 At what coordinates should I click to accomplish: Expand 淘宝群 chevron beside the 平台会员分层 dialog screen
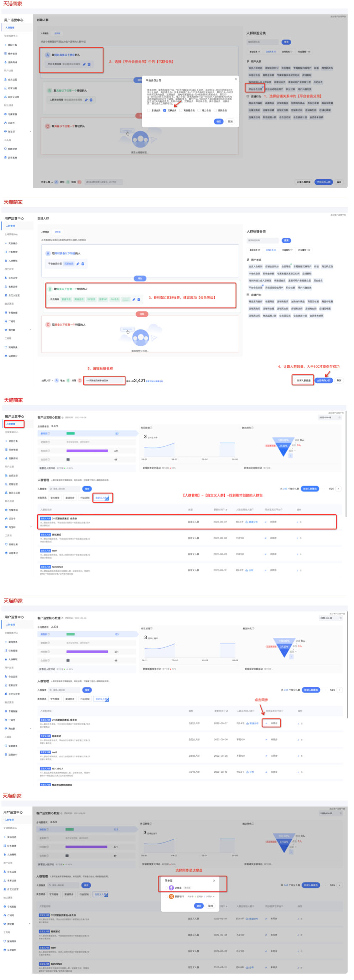(30, 132)
